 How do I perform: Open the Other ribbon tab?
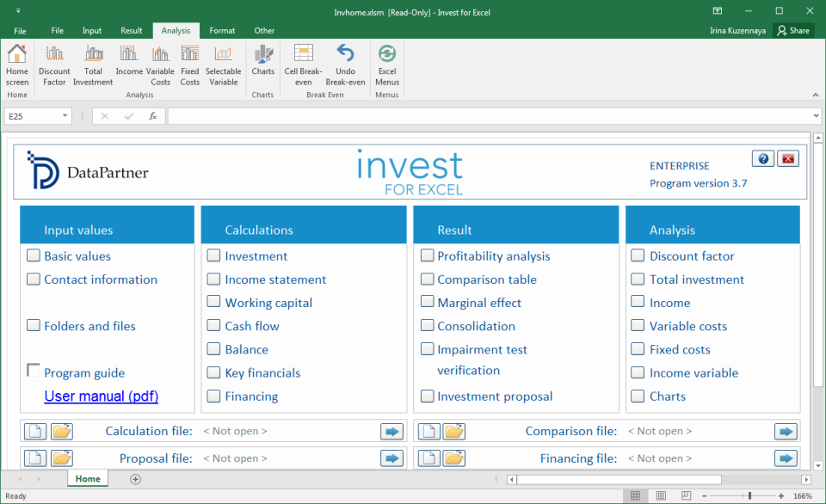tap(264, 30)
